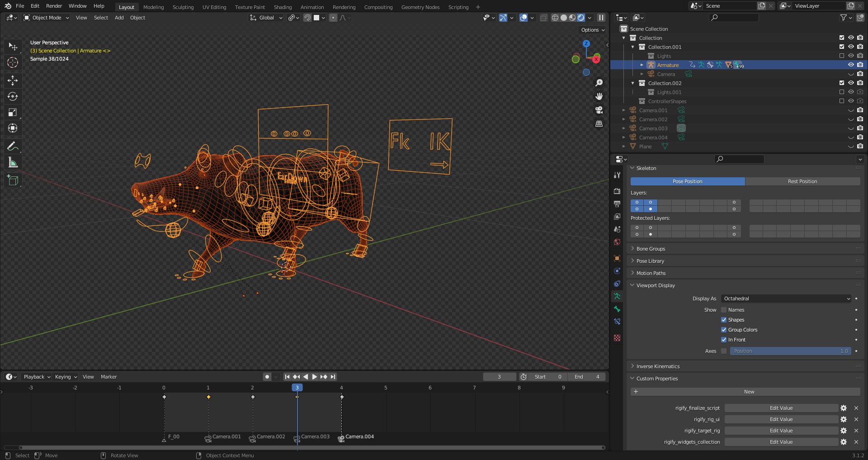Open the World properties tab
The width and height of the screenshot is (868, 460).
point(617,242)
